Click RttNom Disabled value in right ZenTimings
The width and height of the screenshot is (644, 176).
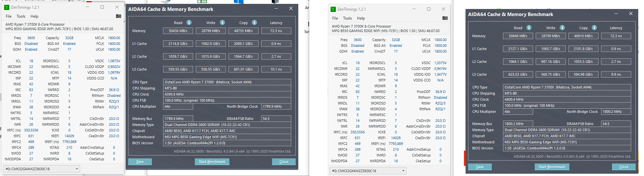441,97
